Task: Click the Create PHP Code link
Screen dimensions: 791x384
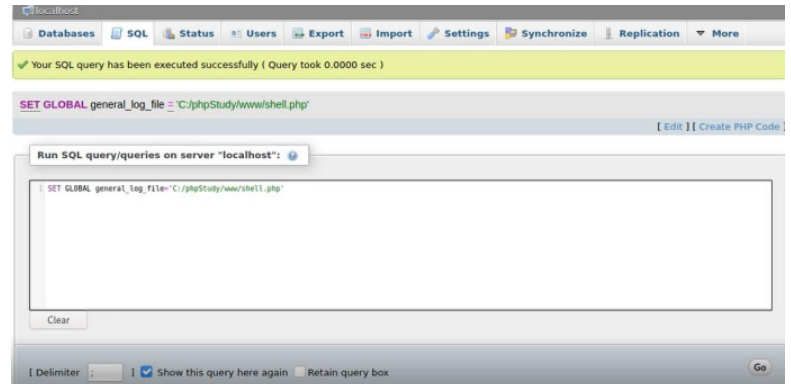Action: tap(739, 127)
